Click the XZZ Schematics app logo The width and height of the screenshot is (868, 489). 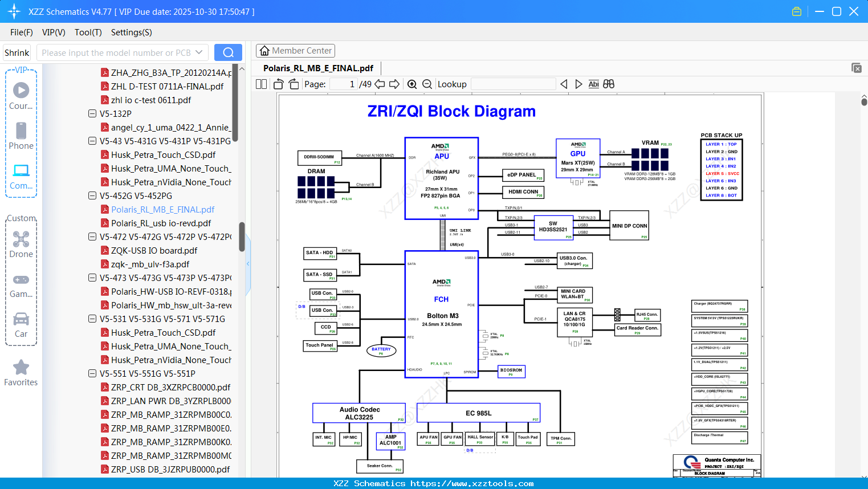point(14,11)
